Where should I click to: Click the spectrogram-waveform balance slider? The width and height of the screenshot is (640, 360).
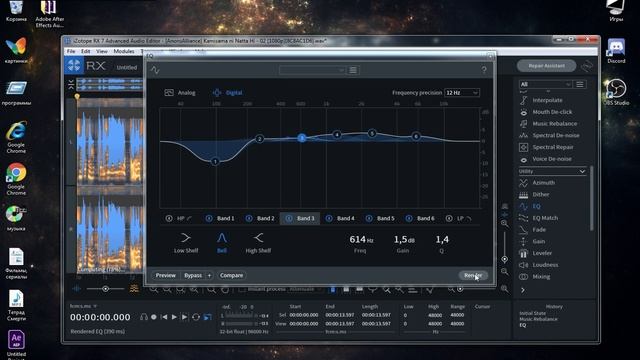point(105,289)
